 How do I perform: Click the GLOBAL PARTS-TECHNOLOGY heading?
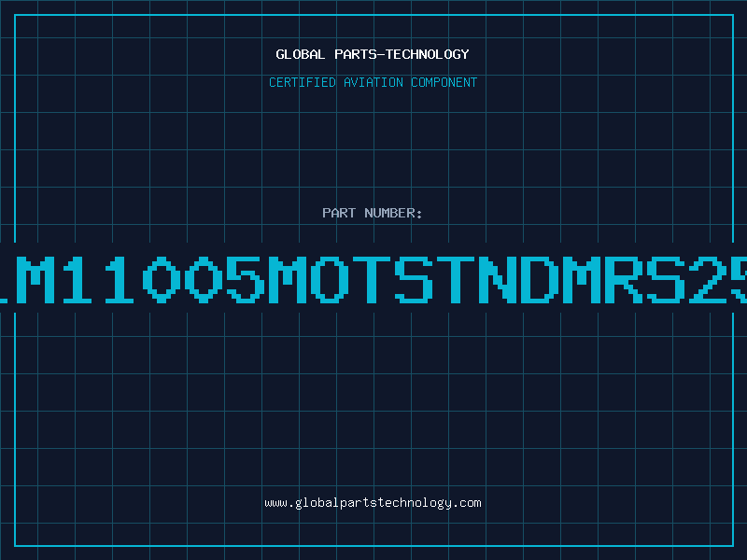(x=373, y=54)
